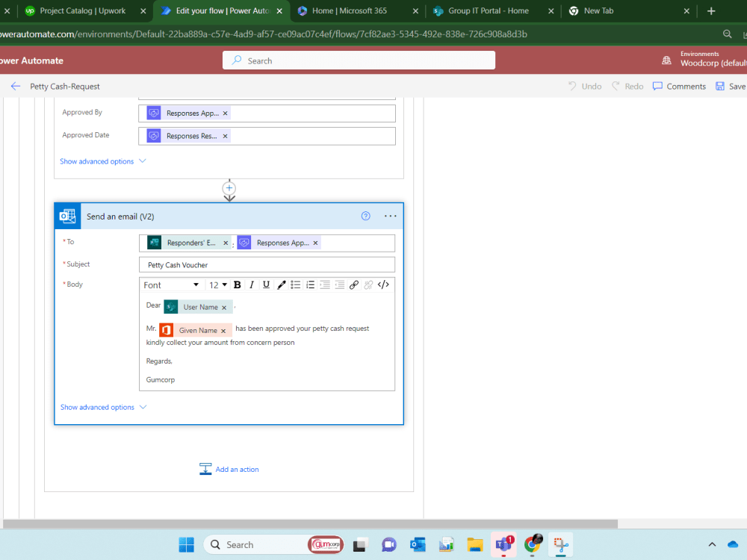This screenshot has height=560, width=747.
Task: Open the Font dropdown
Action: tap(171, 284)
